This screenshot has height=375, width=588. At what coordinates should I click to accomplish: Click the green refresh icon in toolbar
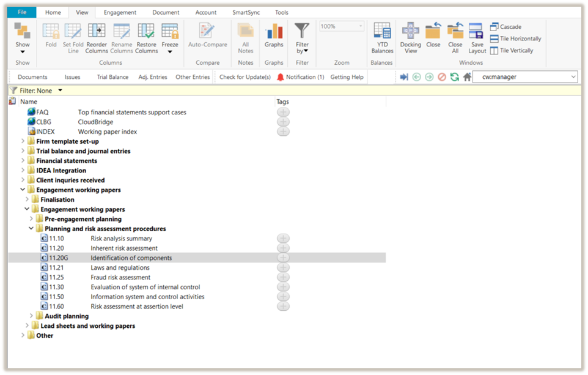pos(454,77)
